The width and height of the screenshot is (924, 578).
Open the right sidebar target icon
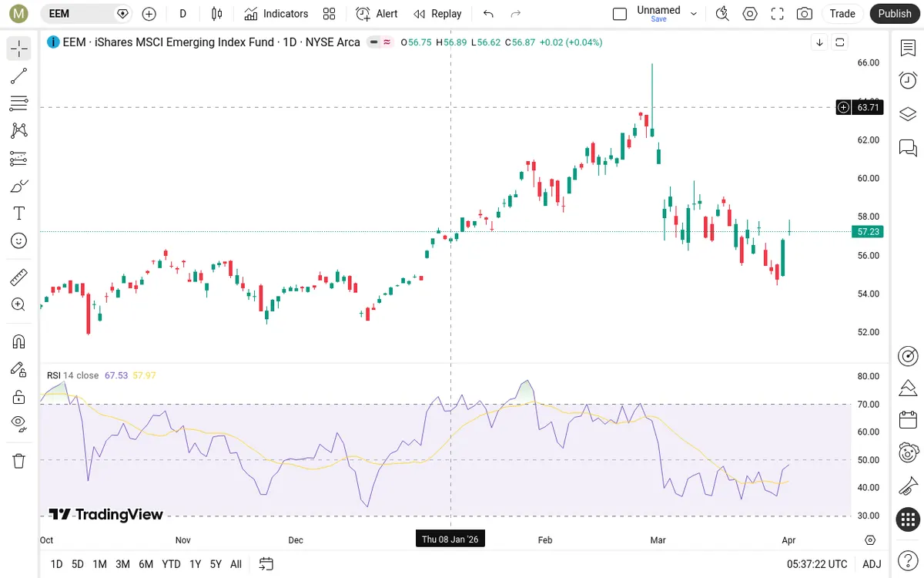[x=908, y=355]
